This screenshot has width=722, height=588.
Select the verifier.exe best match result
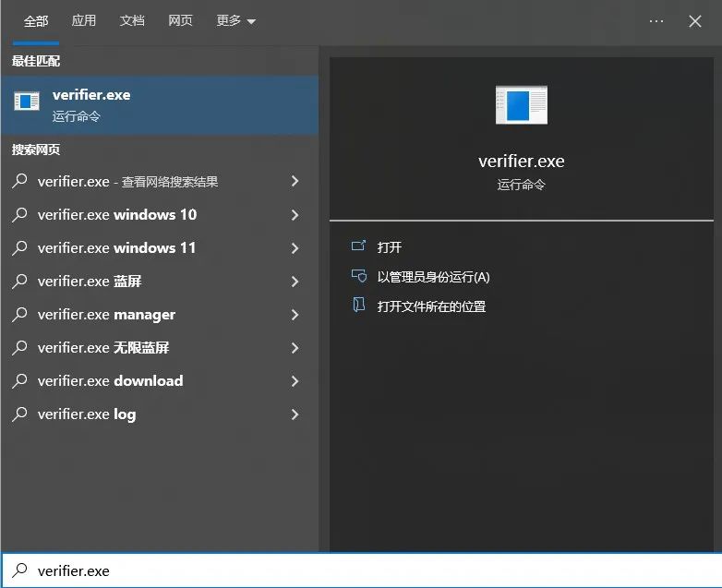coord(160,105)
